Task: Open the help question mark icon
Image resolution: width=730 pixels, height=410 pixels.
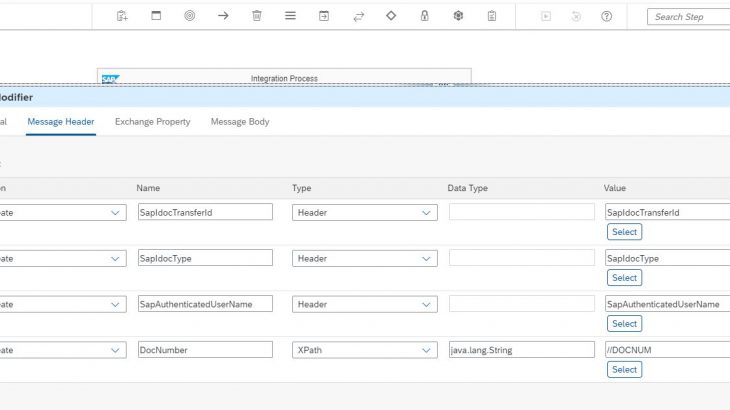Action: tap(606, 16)
